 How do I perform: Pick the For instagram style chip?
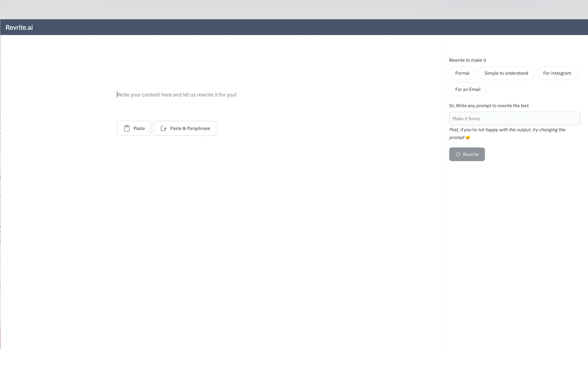click(557, 73)
